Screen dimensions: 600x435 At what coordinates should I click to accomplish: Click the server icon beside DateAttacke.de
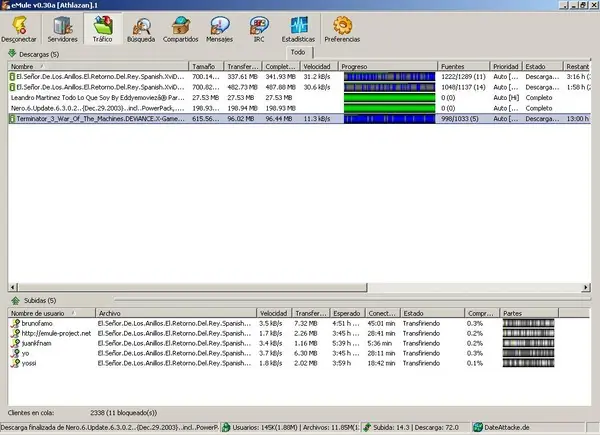tap(478, 427)
